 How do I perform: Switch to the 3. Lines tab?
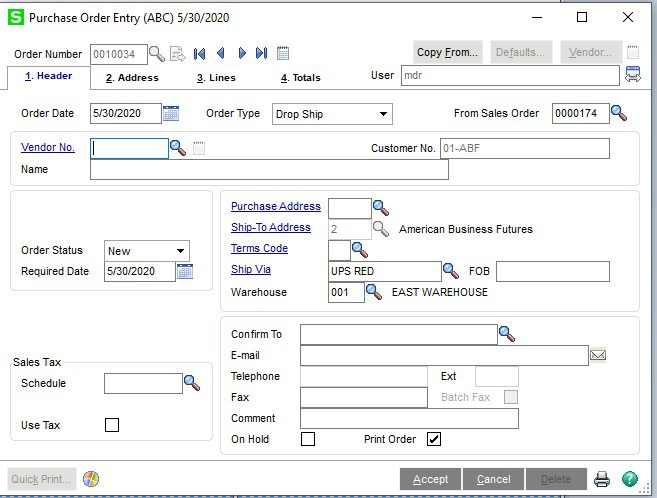tap(216, 78)
